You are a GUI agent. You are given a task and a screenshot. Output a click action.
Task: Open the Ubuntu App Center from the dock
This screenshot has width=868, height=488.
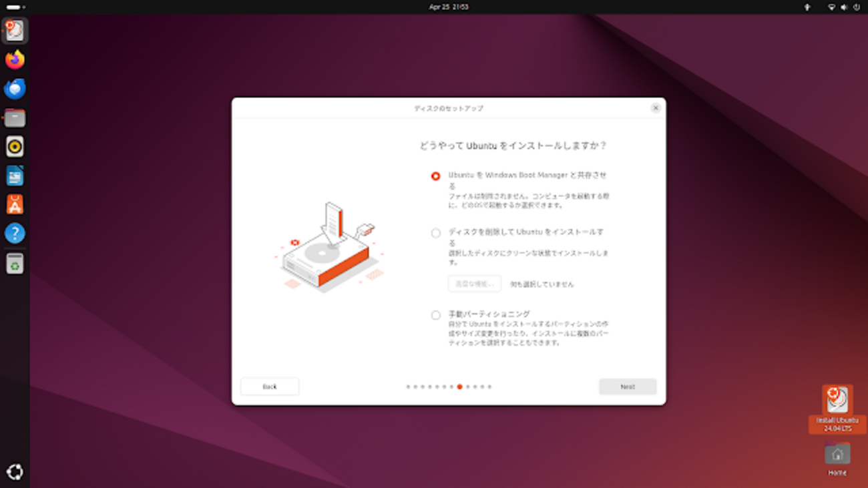click(15, 204)
